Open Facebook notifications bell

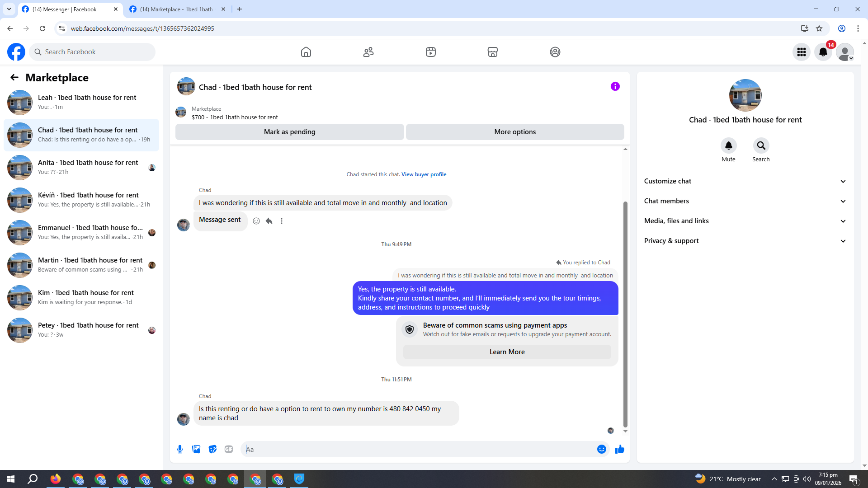click(823, 52)
